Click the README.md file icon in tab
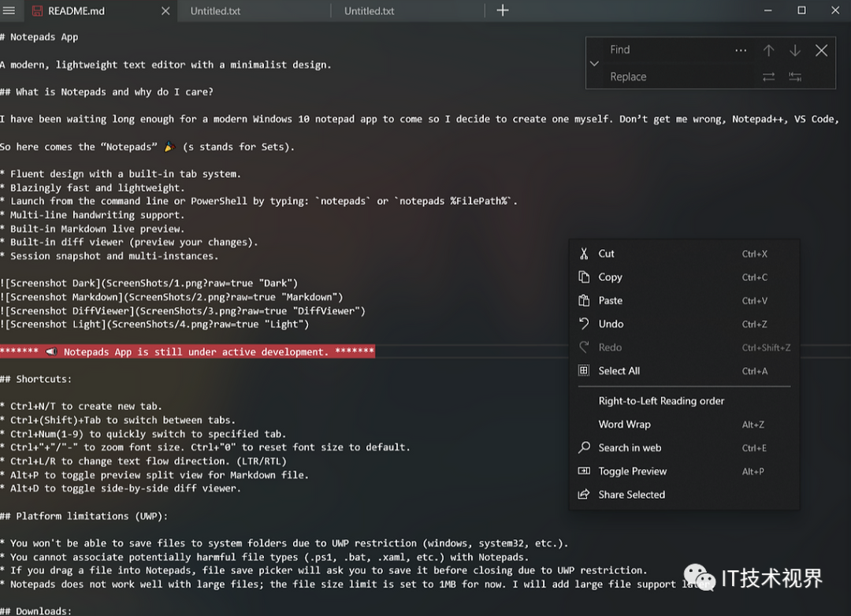Image resolution: width=851 pixels, height=616 pixels. (x=37, y=11)
